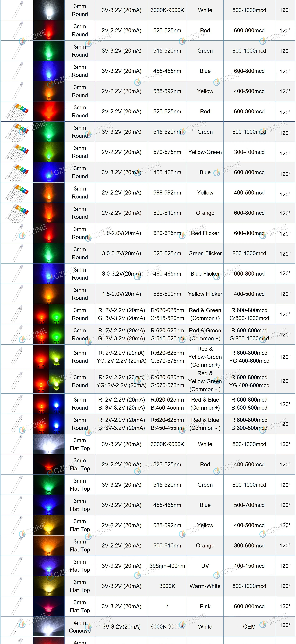Click the 300-400mcd brightness value

[249, 152]
